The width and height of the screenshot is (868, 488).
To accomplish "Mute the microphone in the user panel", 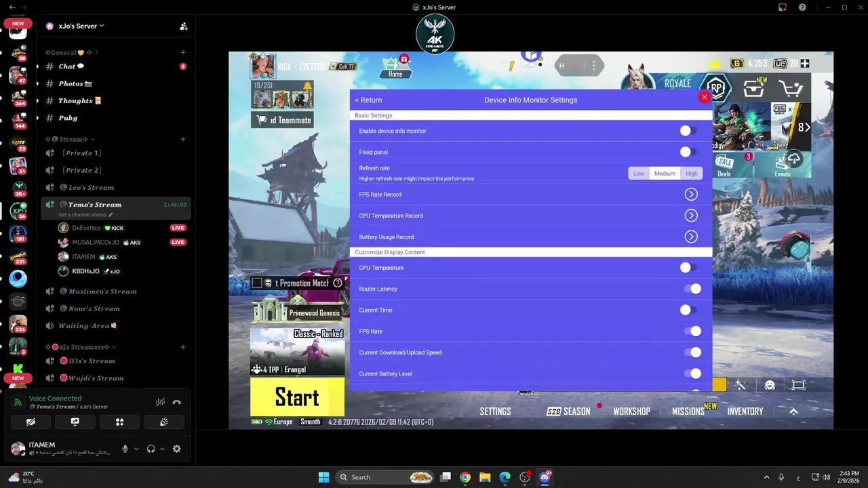I will pyautogui.click(x=125, y=449).
